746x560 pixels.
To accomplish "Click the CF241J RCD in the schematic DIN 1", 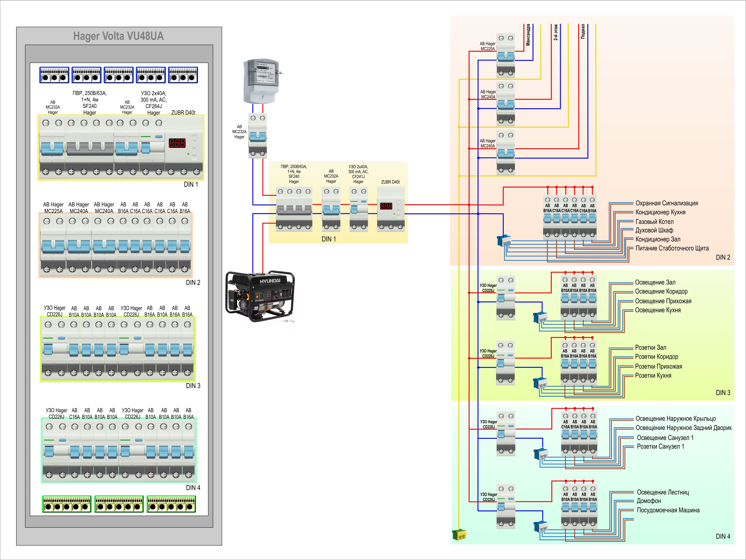I will click(359, 209).
